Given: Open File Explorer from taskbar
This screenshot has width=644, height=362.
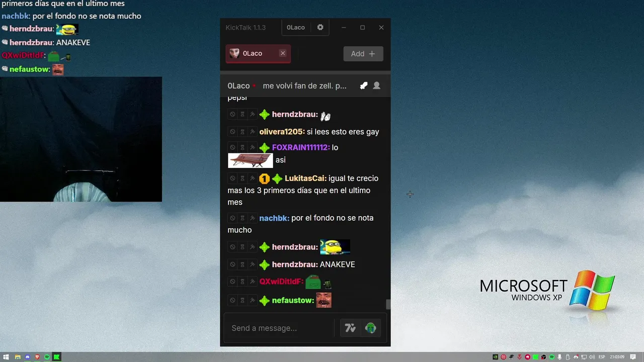Looking at the screenshot, I should 17,357.
